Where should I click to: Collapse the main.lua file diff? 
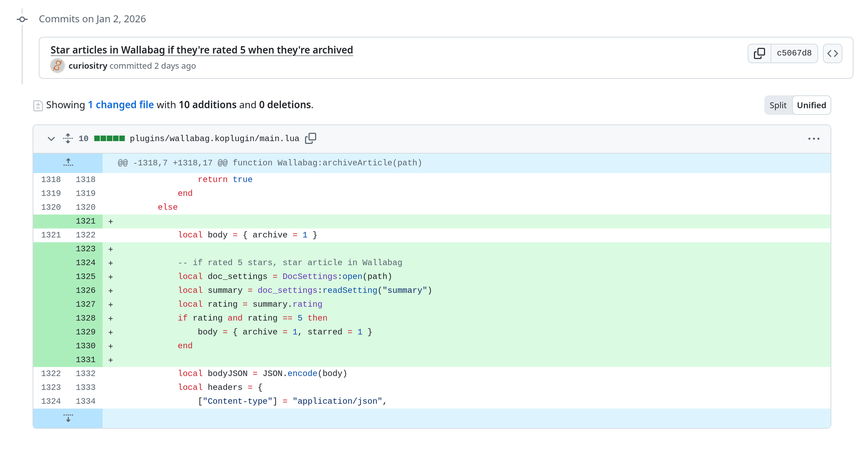(51, 138)
